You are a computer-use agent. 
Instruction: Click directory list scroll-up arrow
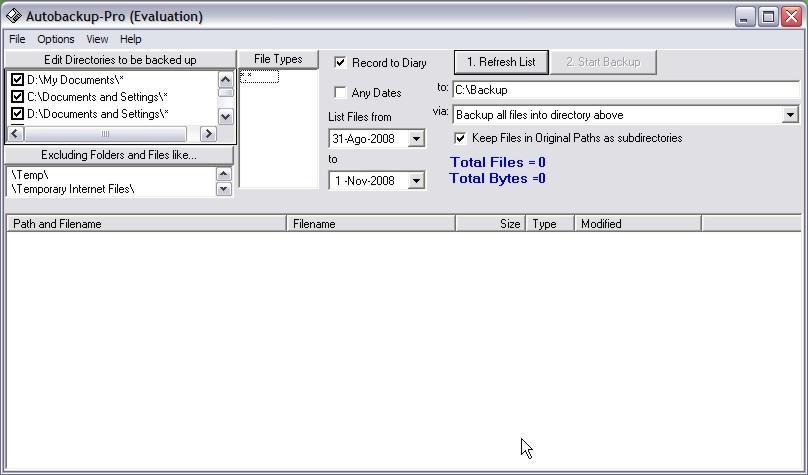pyautogui.click(x=225, y=79)
